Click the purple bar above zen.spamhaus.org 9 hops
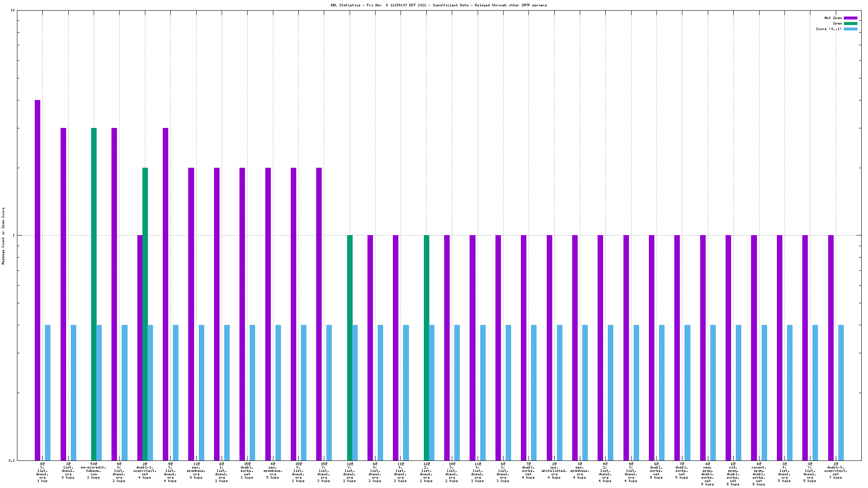This screenshot has height=488, width=868. [x=191, y=313]
